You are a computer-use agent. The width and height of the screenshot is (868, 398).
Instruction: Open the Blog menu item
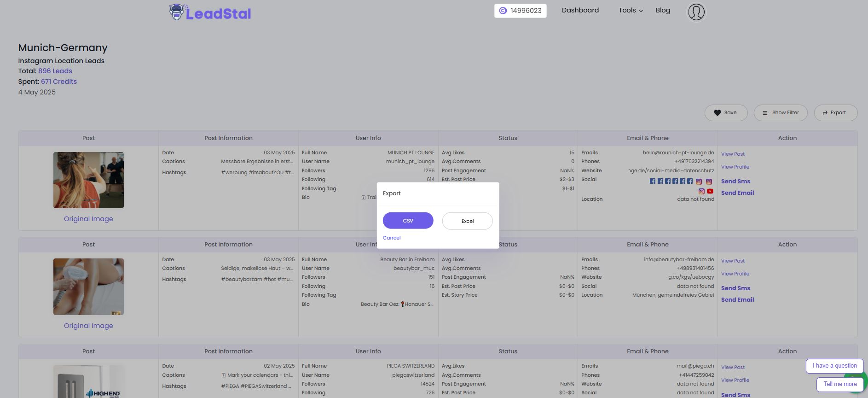[x=663, y=11]
